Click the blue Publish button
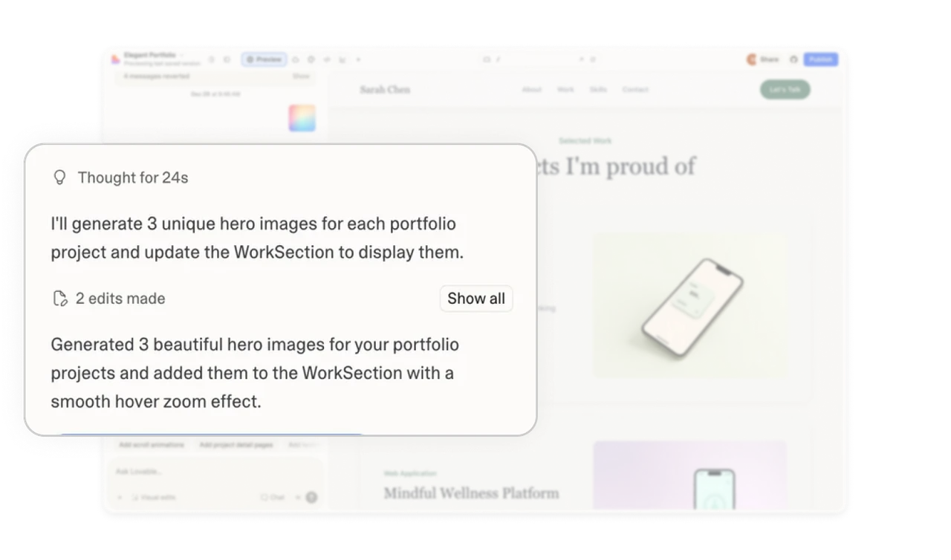Screen dimensions: 951x560 821,59
